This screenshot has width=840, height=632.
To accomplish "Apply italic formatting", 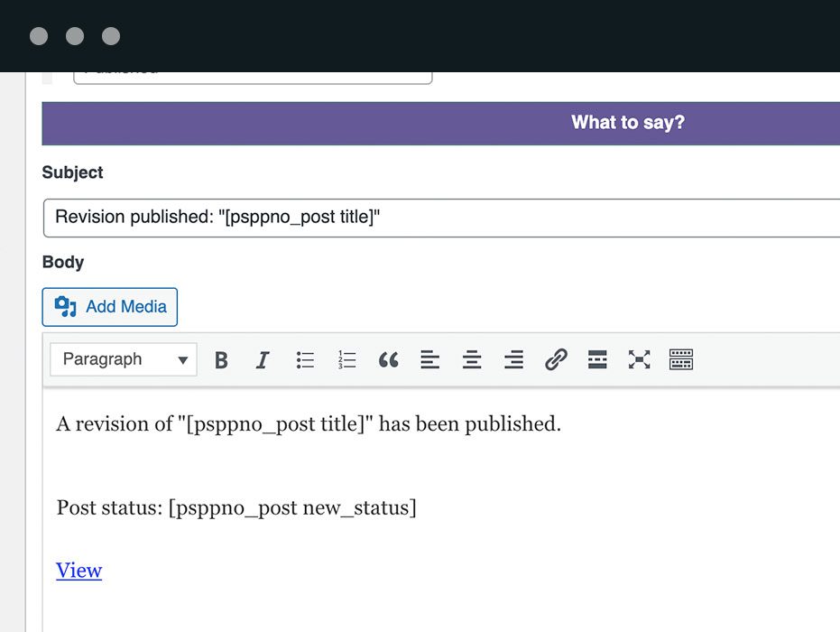I will pyautogui.click(x=263, y=360).
